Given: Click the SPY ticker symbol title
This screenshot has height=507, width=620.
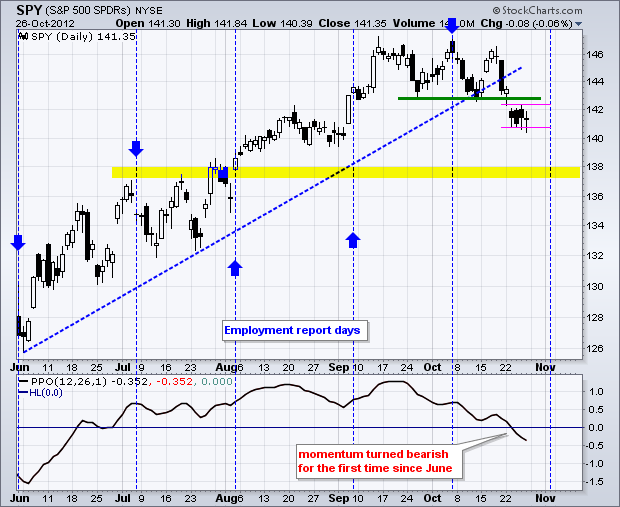Looking at the screenshot, I should 29,9.
